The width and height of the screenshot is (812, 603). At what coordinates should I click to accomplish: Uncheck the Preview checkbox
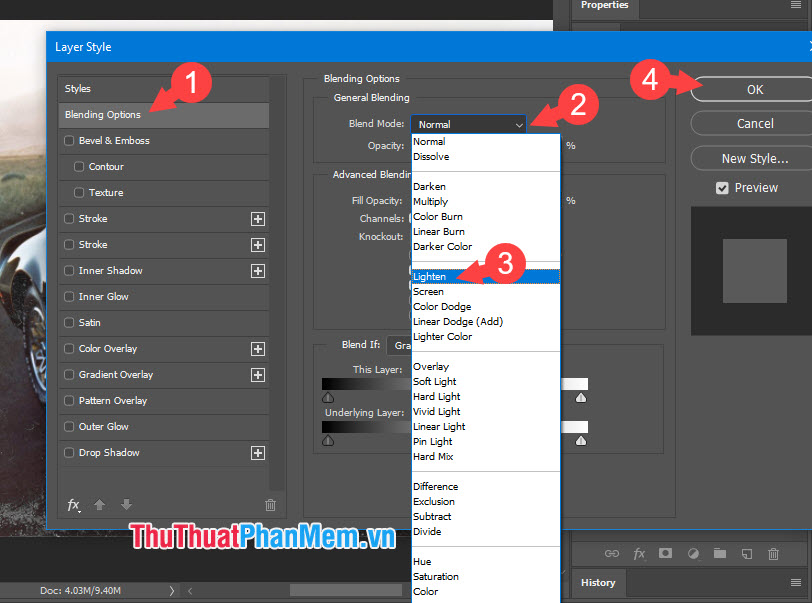click(x=722, y=188)
